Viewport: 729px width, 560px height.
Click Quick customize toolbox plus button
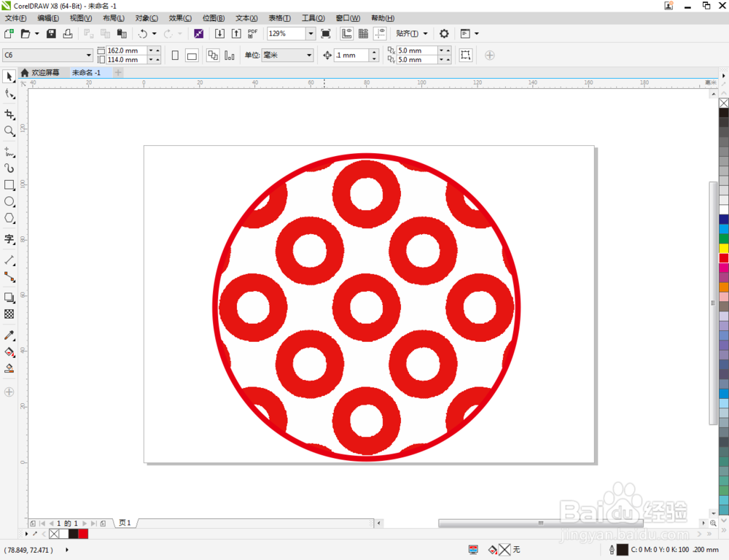(x=9, y=392)
